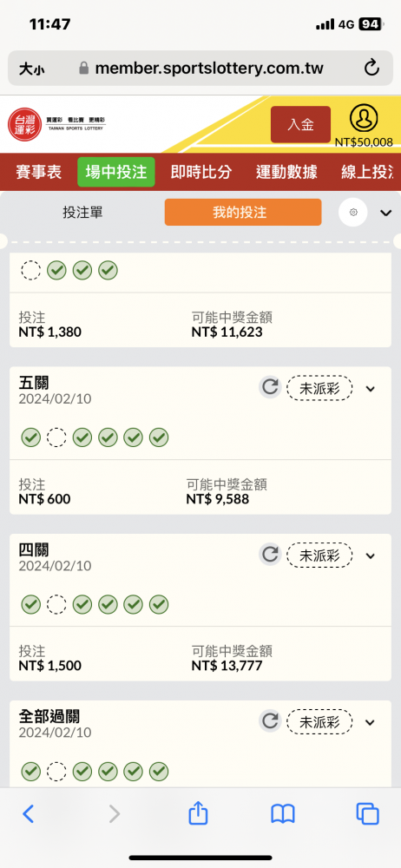Open the bet slip settings gear
Viewport: 401px width, 868px height.
(353, 213)
